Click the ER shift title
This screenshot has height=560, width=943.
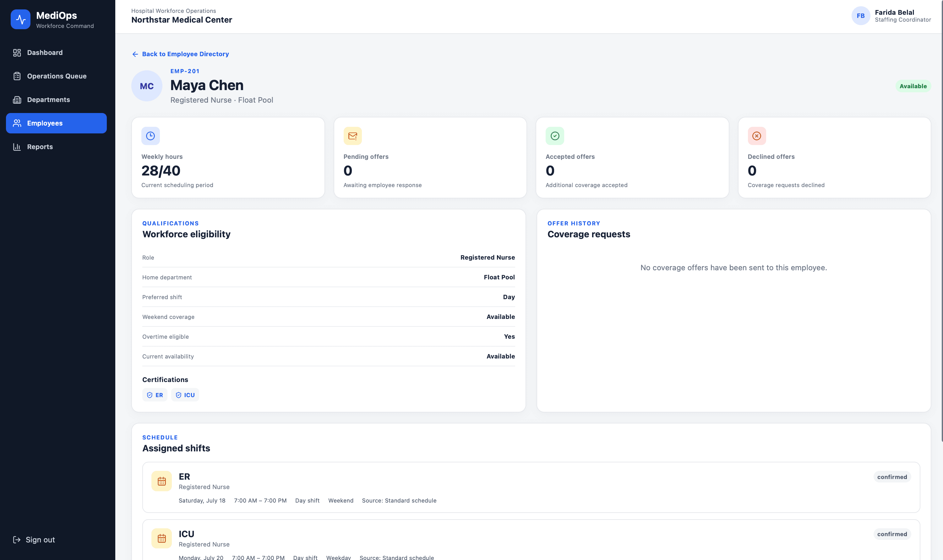[x=184, y=477]
